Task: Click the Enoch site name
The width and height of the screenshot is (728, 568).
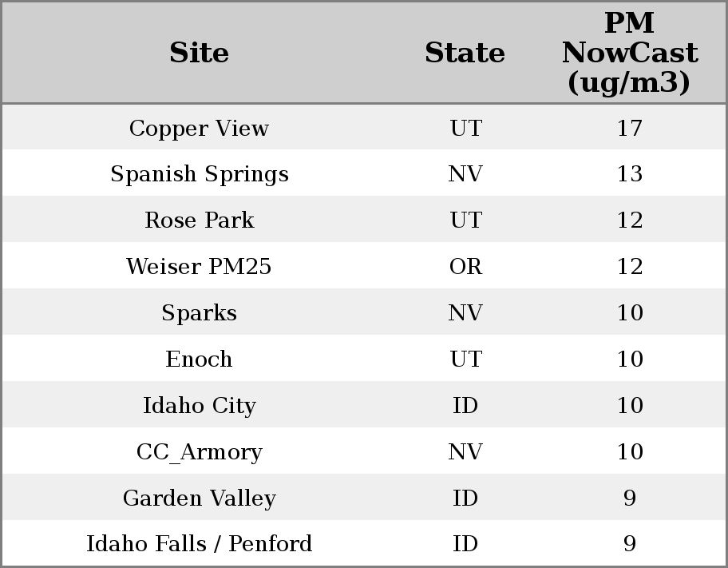Action: tap(199, 359)
